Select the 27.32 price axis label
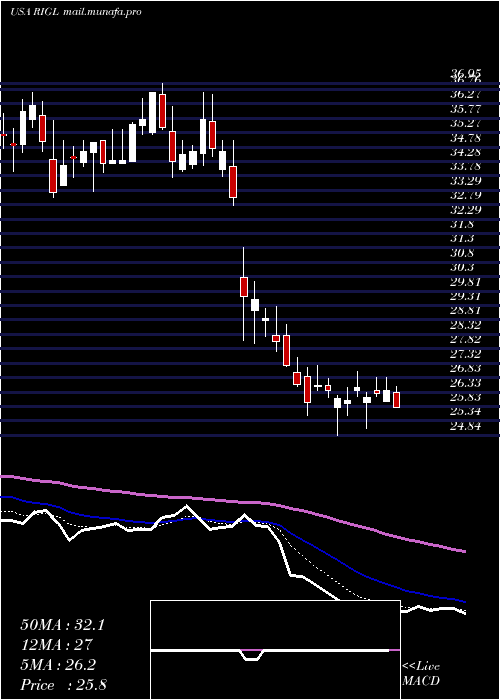The width and height of the screenshot is (500, 700). pyautogui.click(x=465, y=354)
